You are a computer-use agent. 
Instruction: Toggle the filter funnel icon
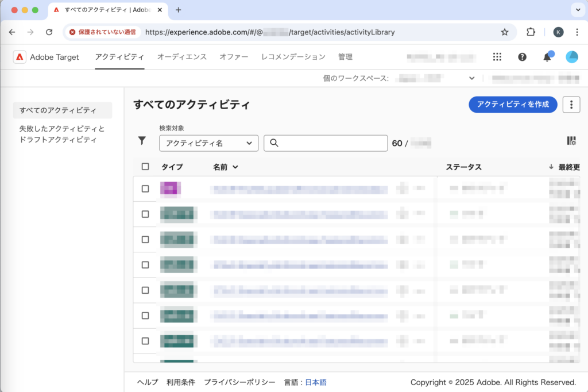point(142,140)
